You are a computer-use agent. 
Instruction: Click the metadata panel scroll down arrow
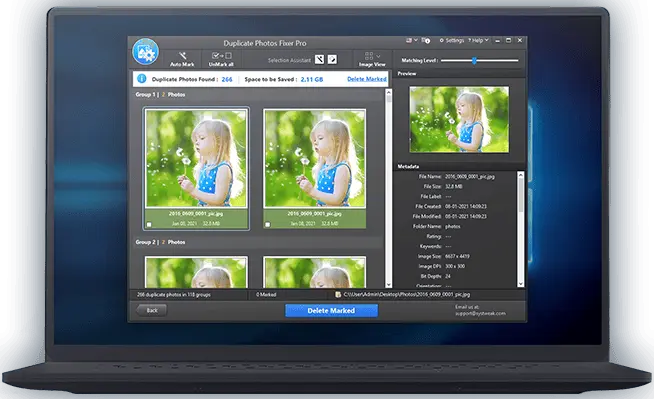coord(521,284)
